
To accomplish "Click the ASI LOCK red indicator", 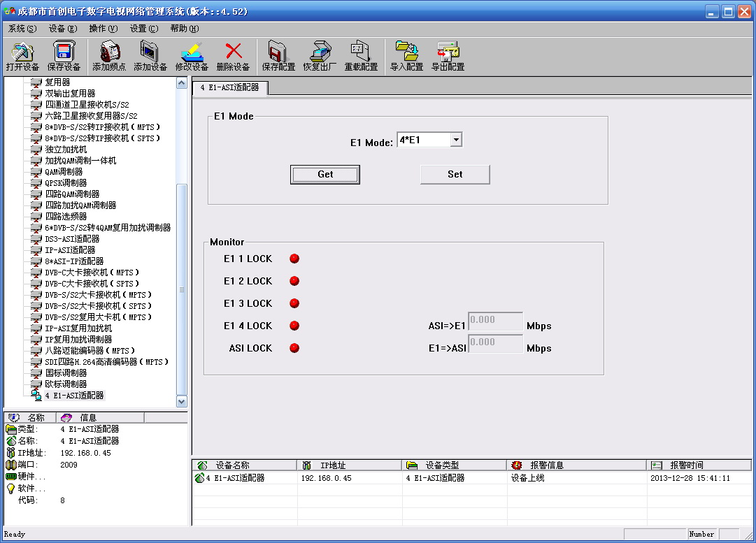I will (294, 348).
